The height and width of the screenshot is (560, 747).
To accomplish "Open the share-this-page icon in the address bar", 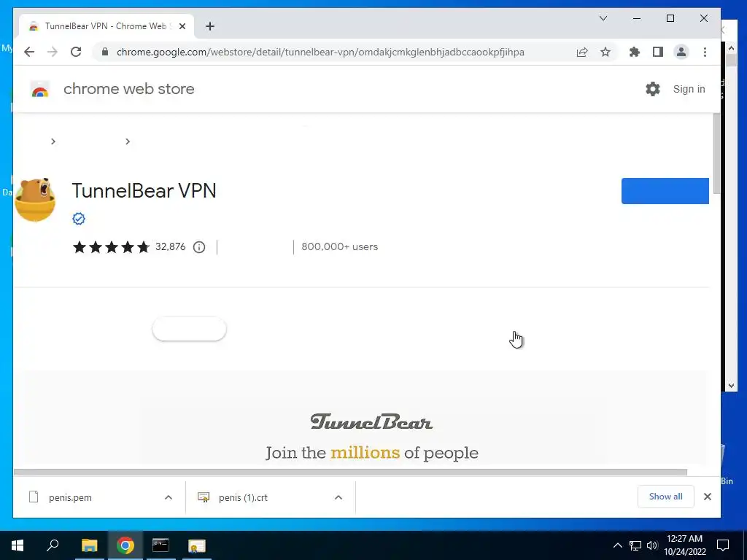I will coord(581,52).
